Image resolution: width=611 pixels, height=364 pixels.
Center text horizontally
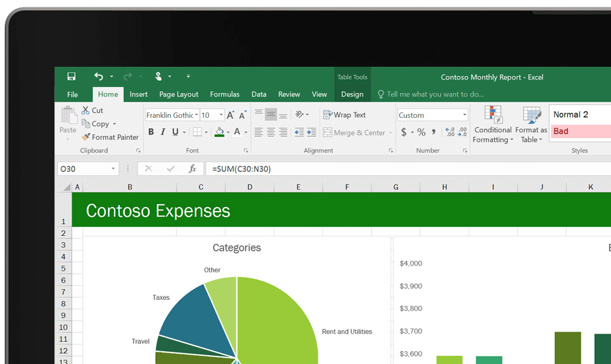tap(271, 132)
